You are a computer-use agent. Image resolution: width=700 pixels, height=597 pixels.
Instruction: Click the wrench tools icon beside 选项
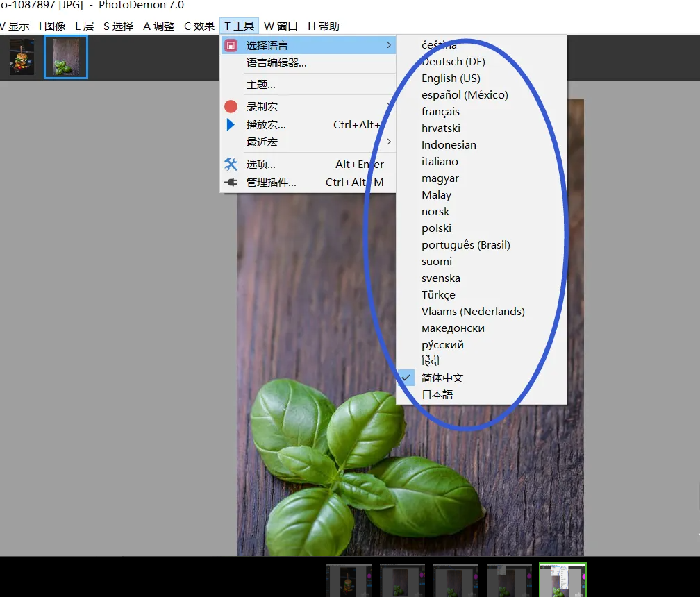(231, 165)
